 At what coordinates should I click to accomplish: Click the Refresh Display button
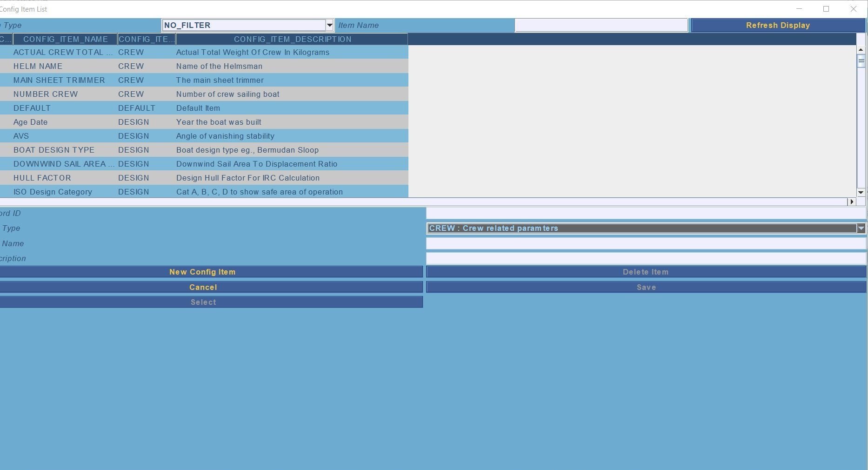point(777,25)
